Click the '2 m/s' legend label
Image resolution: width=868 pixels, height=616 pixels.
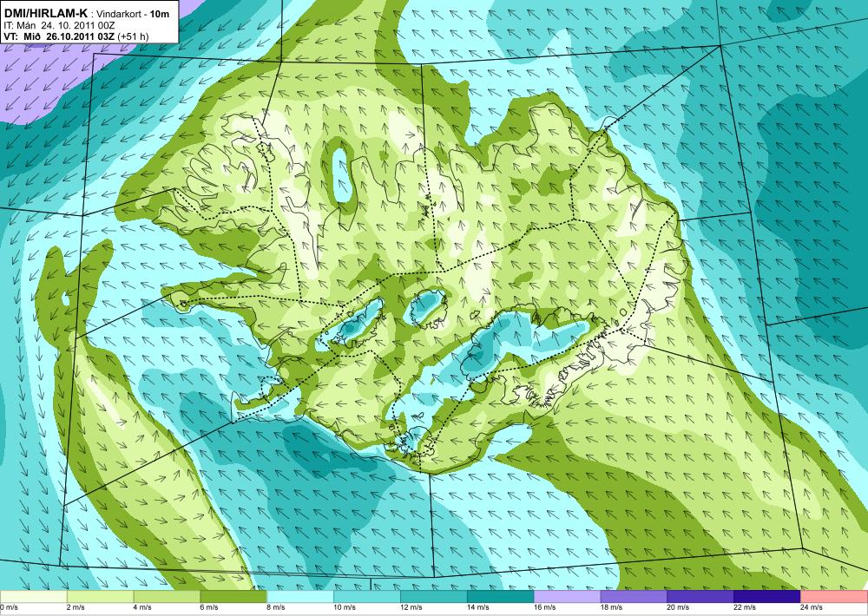76,607
